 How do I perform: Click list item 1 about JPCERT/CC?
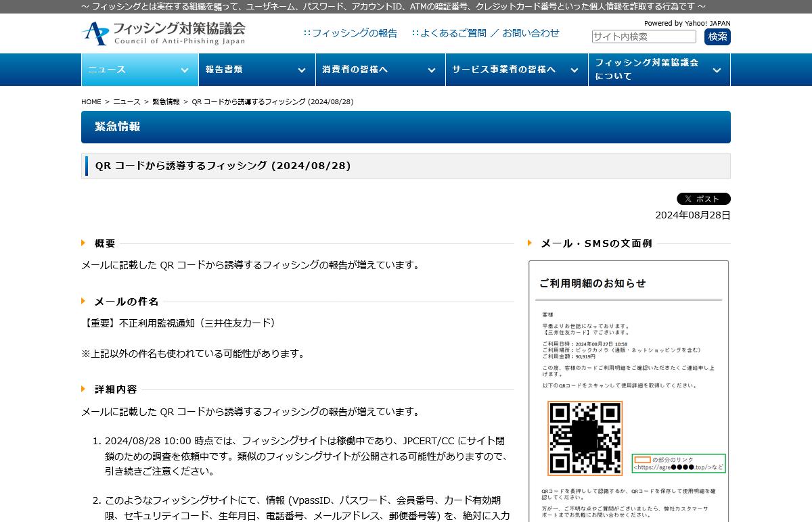pos(306,456)
